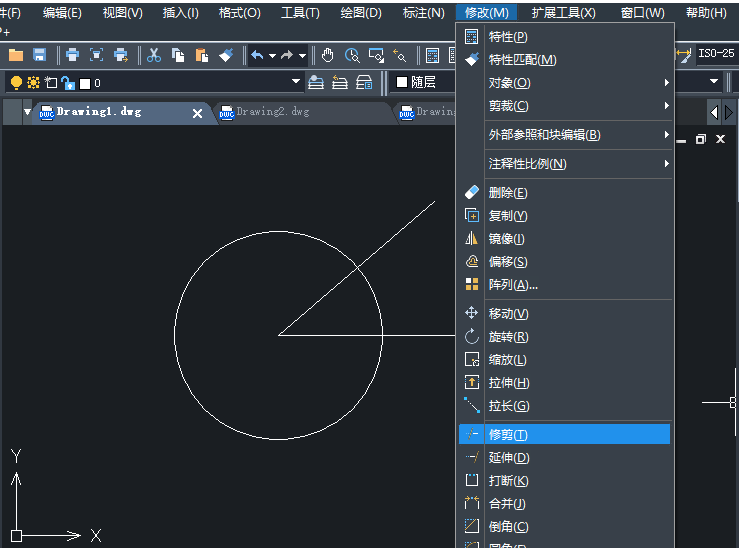Close the Drawing1.dwg tab
The image size is (739, 548).
coord(197,113)
